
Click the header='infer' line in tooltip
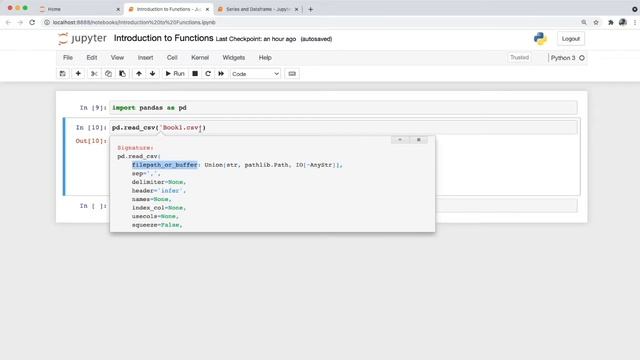[x=159, y=191]
